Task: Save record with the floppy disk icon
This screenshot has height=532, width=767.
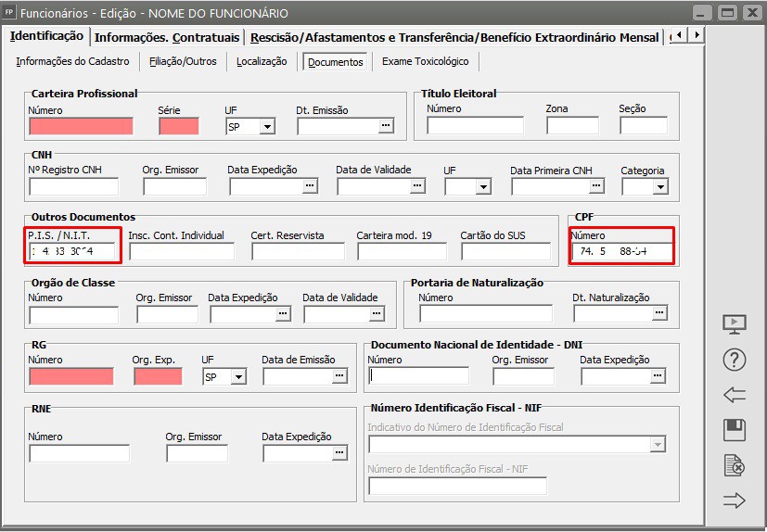Action: tap(735, 430)
